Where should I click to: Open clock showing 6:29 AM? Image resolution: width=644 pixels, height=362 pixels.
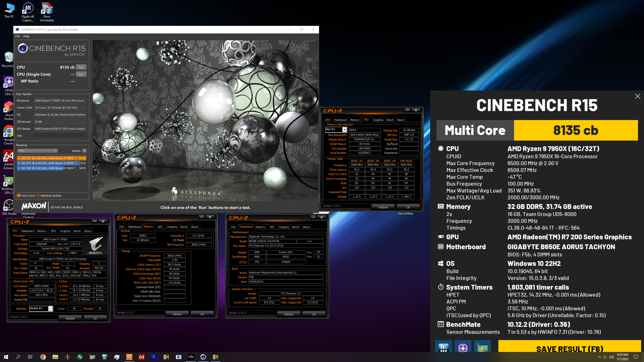click(622, 357)
